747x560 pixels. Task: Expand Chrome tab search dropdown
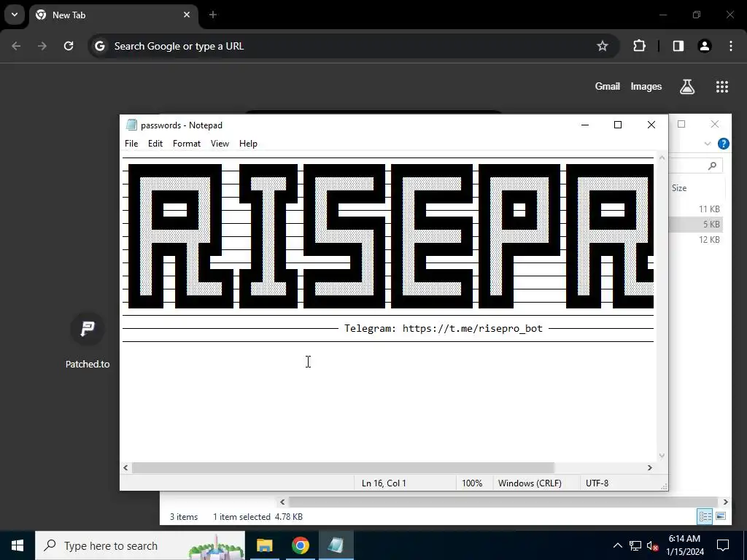pyautogui.click(x=15, y=15)
